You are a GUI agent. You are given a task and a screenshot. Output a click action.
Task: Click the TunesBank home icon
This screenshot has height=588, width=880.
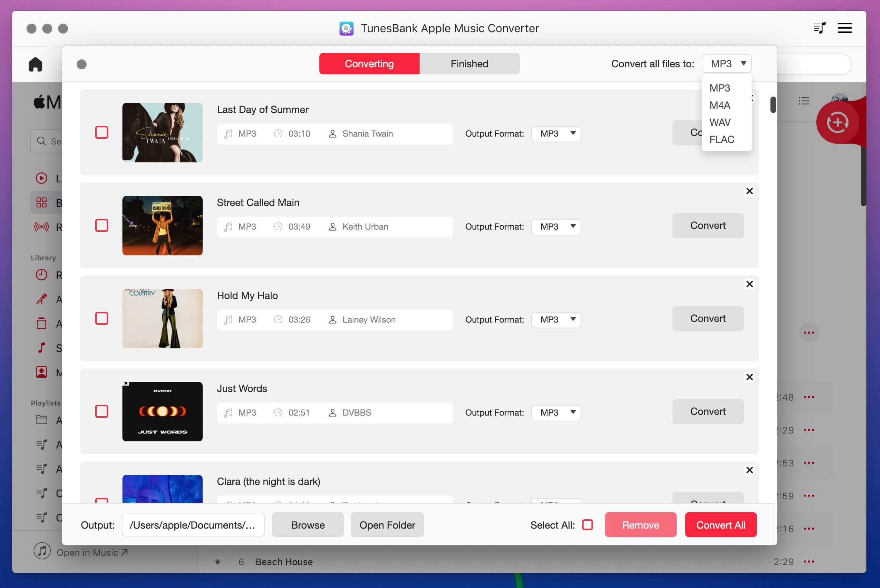(x=35, y=63)
